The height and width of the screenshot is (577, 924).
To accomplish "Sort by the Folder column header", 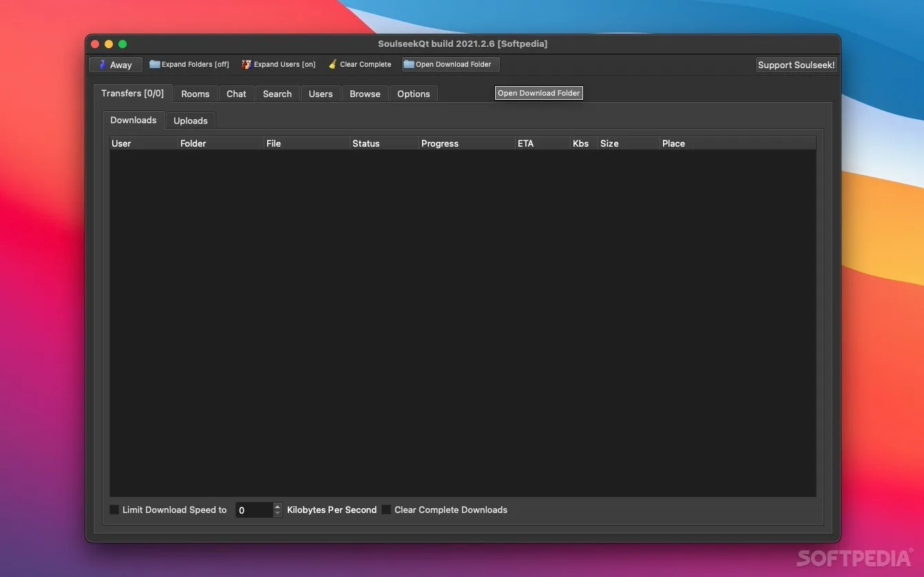I will 221,143.
